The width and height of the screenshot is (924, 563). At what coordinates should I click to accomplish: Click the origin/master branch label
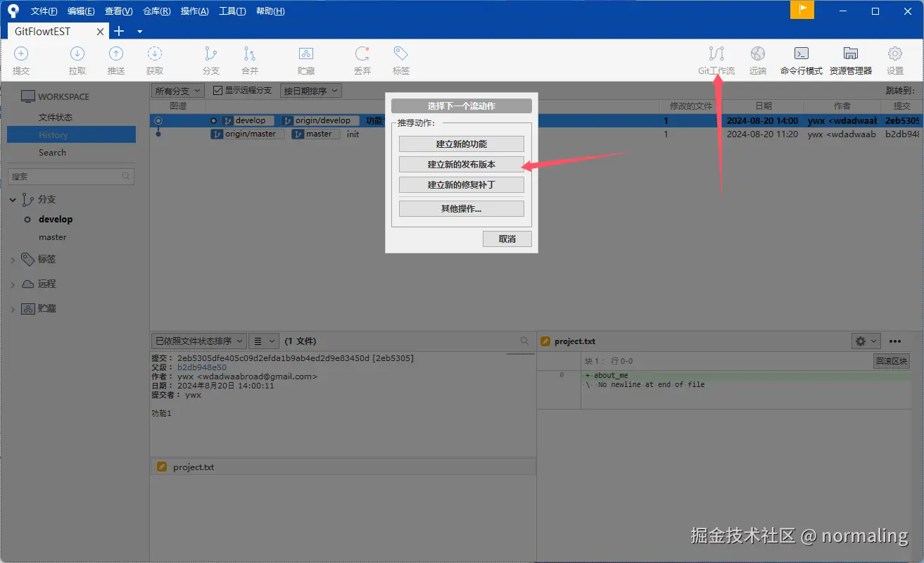coord(248,134)
